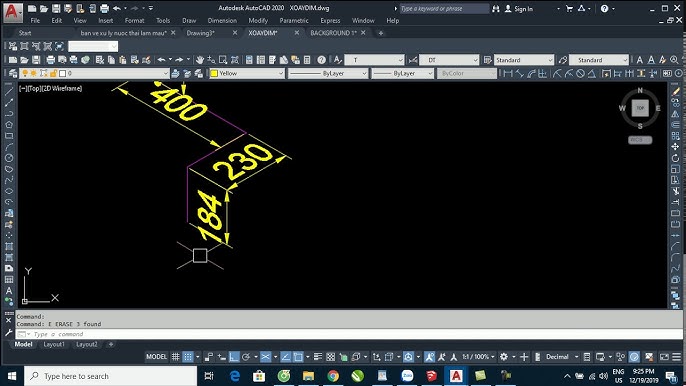Switch to the Drawing3 document tab

(x=200, y=33)
